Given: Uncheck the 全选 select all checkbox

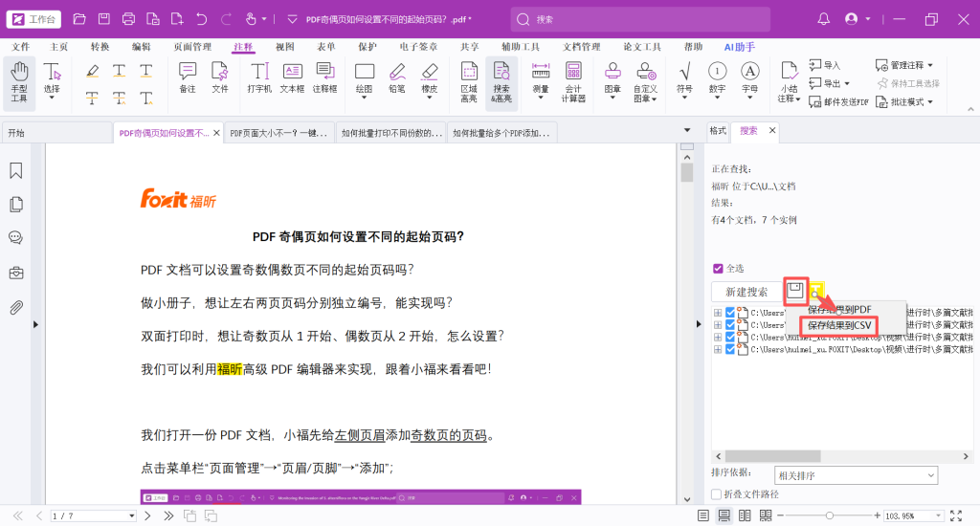Looking at the screenshot, I should pyautogui.click(x=718, y=269).
